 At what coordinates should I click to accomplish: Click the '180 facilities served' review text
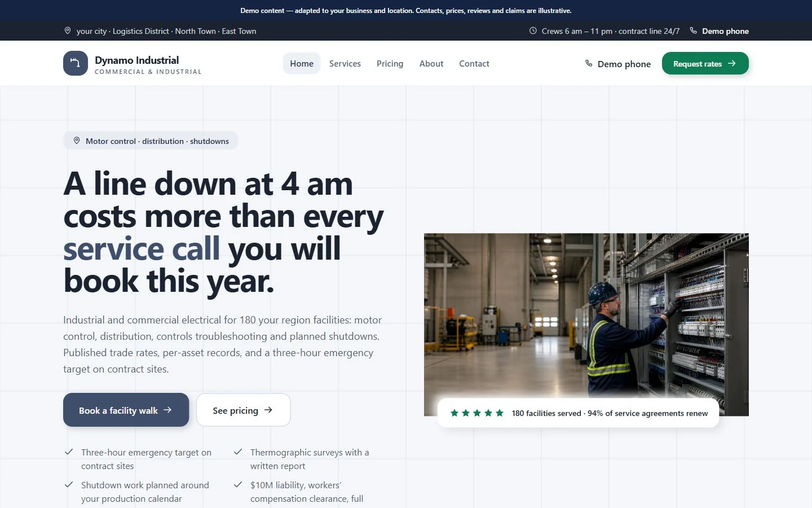[x=610, y=413]
